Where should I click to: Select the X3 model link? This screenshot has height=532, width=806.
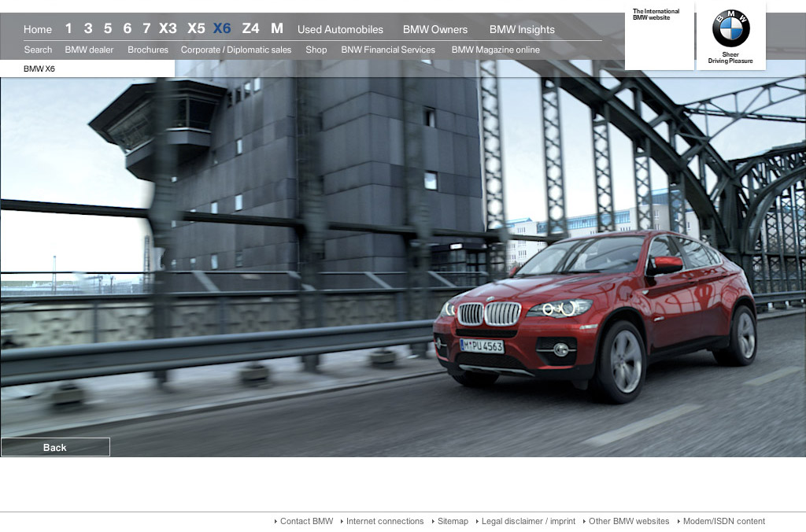[168, 28]
